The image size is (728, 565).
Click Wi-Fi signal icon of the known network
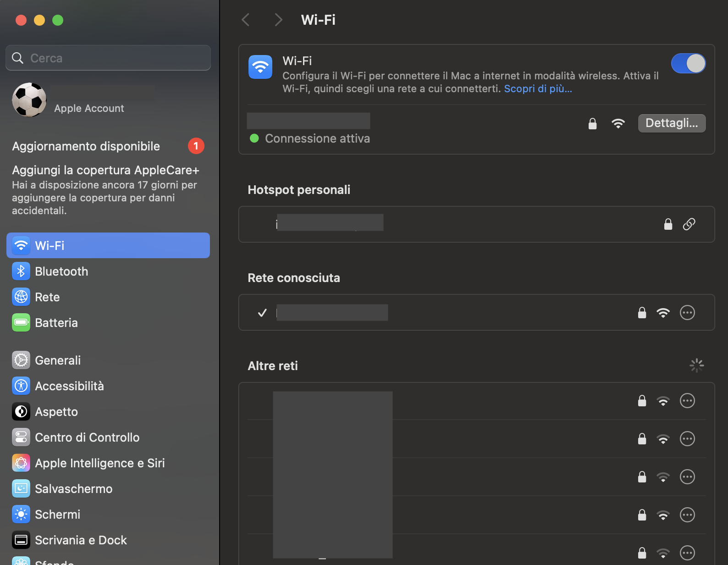(x=663, y=313)
